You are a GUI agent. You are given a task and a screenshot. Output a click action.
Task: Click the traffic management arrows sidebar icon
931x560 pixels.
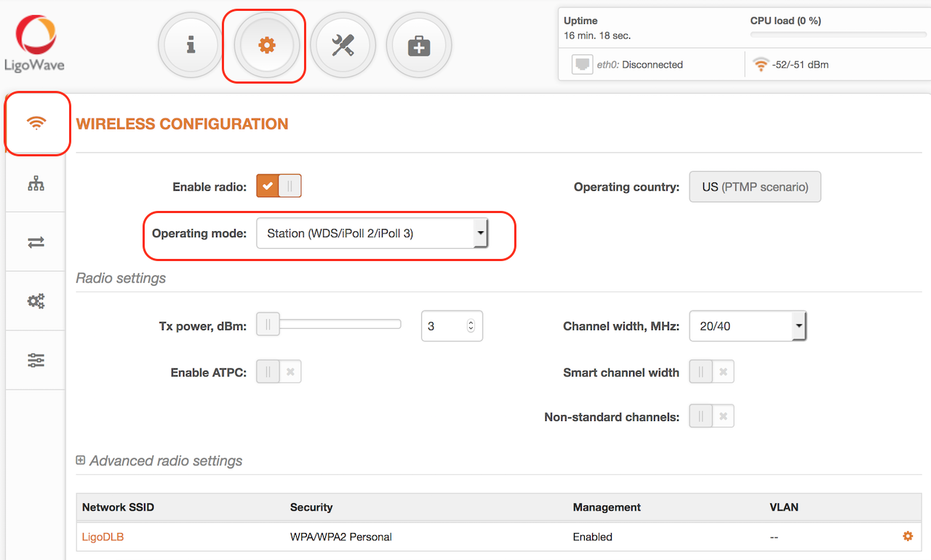click(x=35, y=241)
